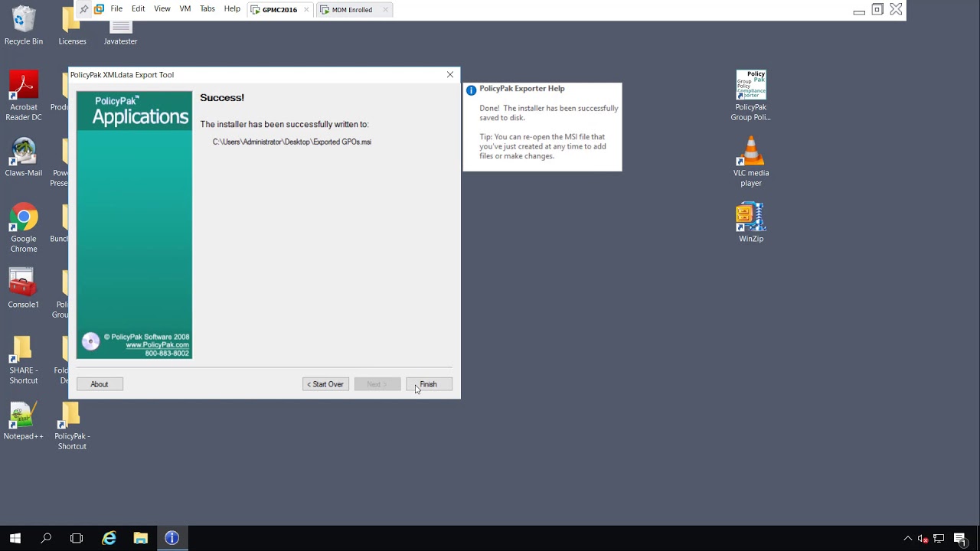Open the Edit menu

(138, 9)
